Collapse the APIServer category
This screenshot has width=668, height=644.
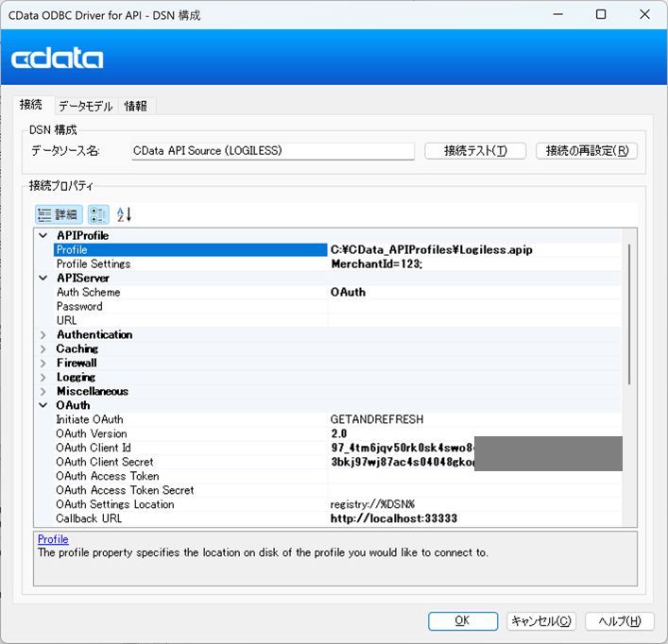pos(43,278)
